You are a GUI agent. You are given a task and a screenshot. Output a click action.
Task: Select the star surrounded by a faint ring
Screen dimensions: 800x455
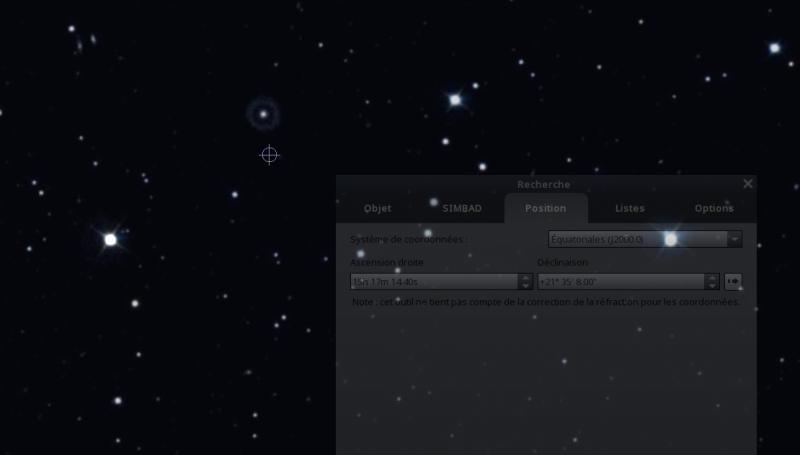coord(263,114)
